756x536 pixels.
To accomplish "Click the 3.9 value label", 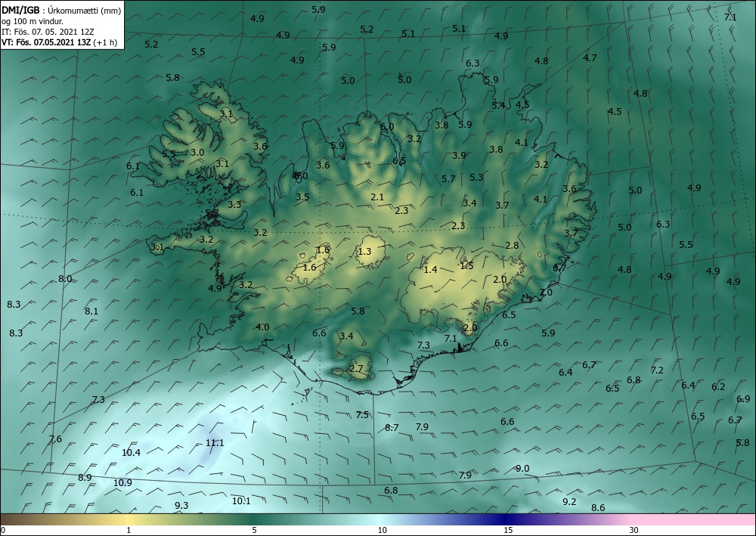I will tap(459, 155).
